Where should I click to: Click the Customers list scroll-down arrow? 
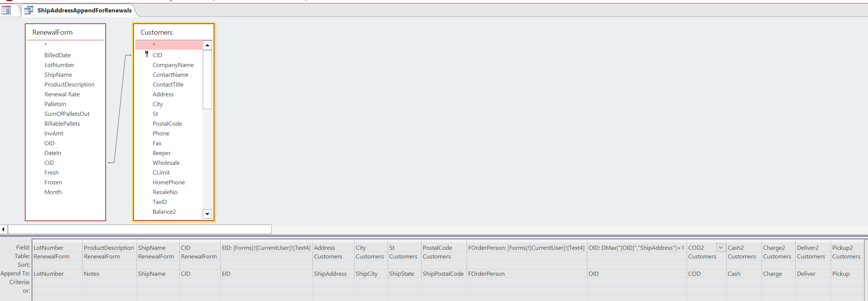pyautogui.click(x=207, y=214)
